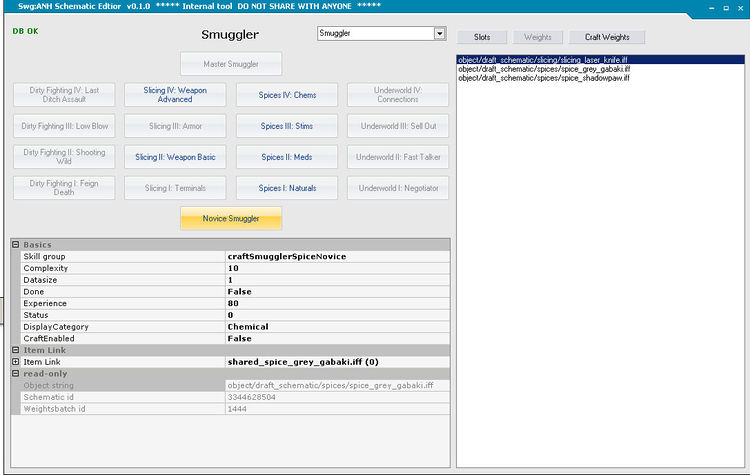The width and height of the screenshot is (750, 475).
Task: Open the Craft Weights tab
Action: tap(607, 37)
